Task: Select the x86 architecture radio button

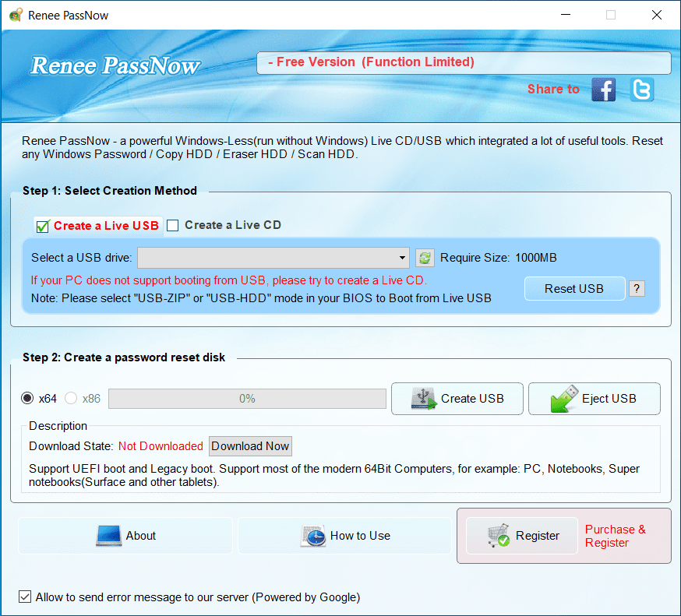Action: (71, 398)
